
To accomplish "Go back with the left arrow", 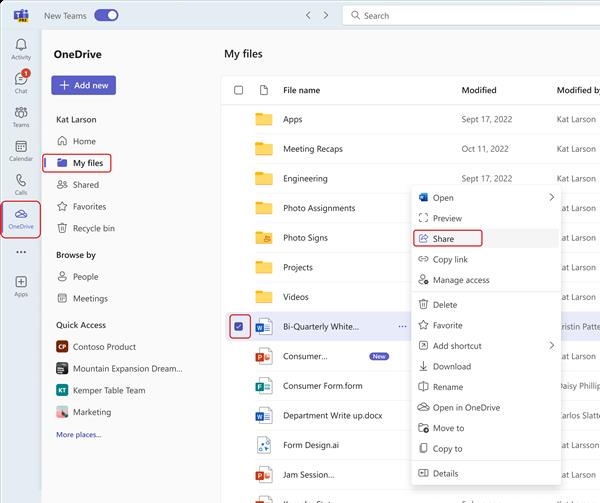I will pos(308,15).
